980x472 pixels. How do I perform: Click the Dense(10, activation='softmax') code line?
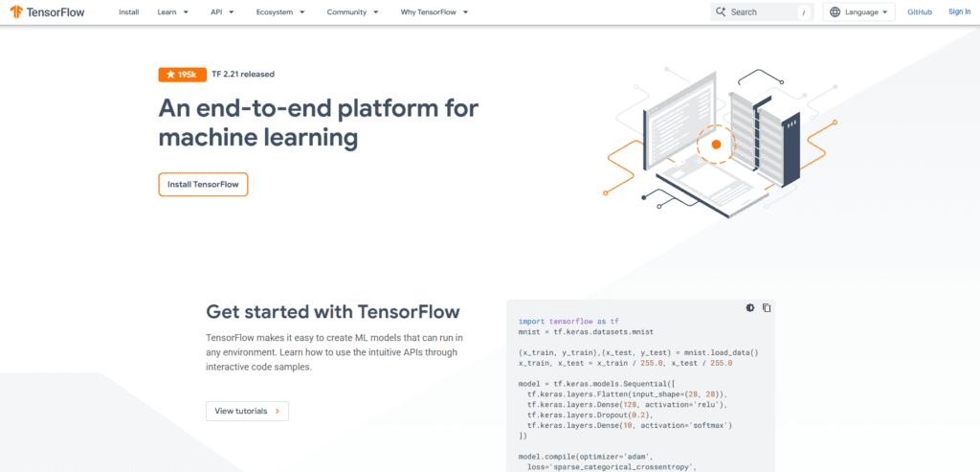(630, 426)
